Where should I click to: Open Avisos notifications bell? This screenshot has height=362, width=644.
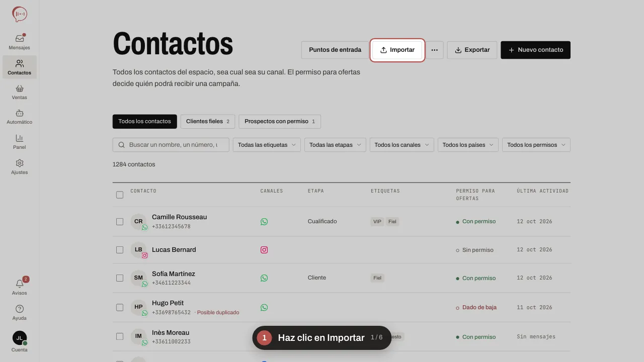(x=20, y=287)
